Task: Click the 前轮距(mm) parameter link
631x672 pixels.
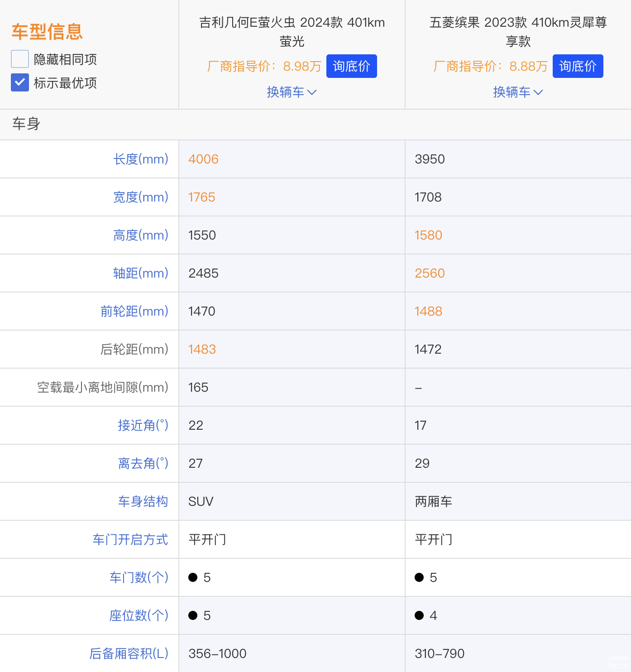Action: (x=134, y=311)
